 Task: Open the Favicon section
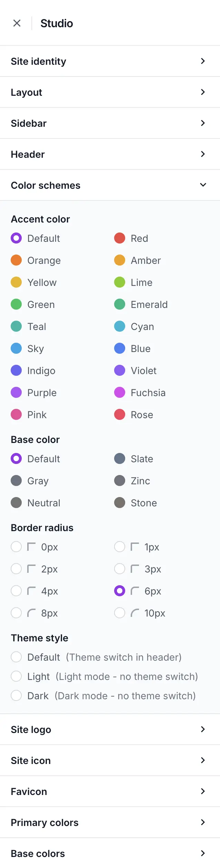[110, 791]
